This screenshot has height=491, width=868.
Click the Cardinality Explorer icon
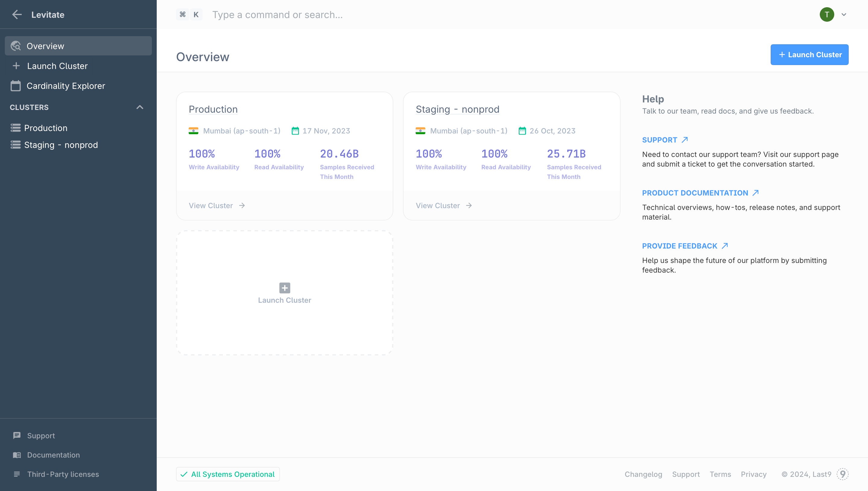[16, 86]
